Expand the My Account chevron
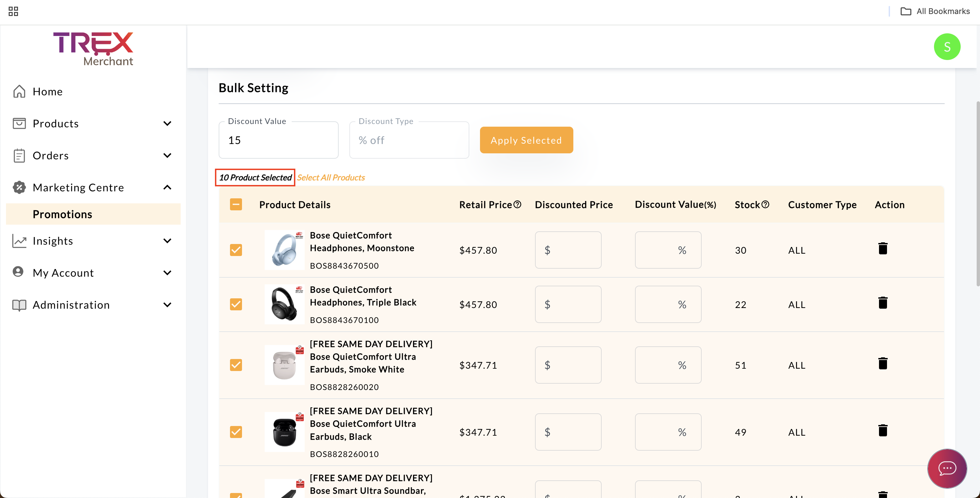Image resolution: width=980 pixels, height=498 pixels. point(167,273)
